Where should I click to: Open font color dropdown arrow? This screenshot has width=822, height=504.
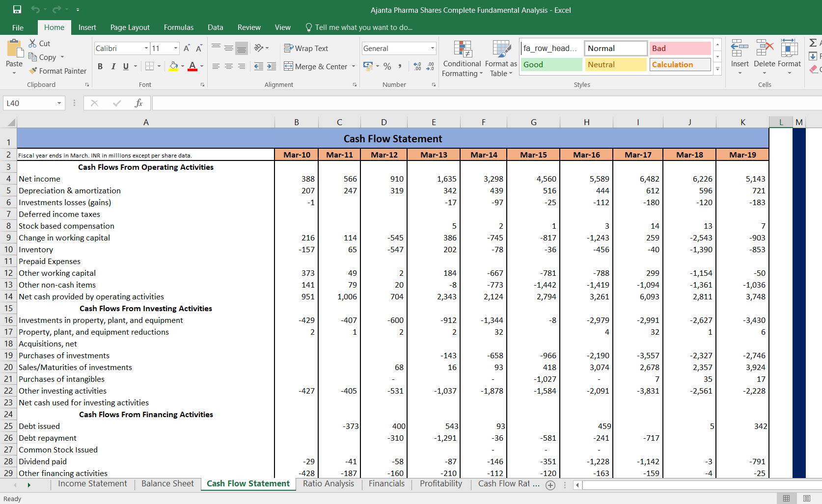[x=202, y=66]
